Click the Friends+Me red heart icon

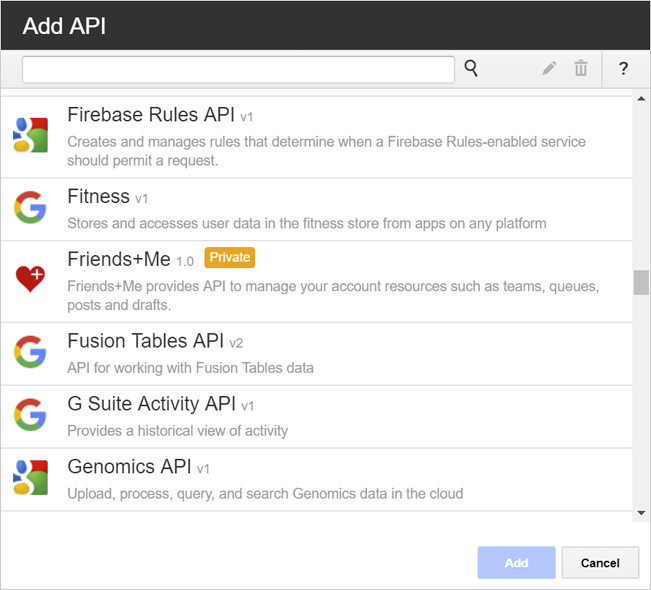tap(30, 279)
